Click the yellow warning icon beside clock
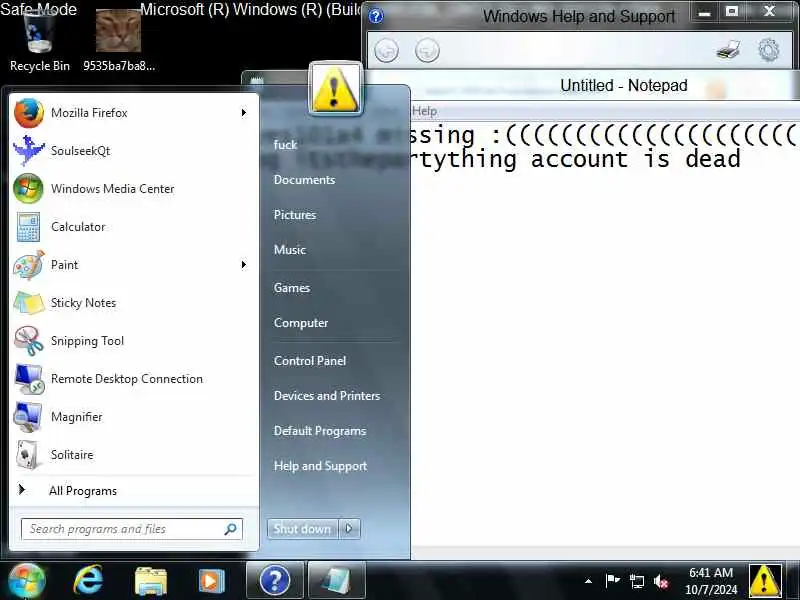The height and width of the screenshot is (600, 800). (x=764, y=581)
